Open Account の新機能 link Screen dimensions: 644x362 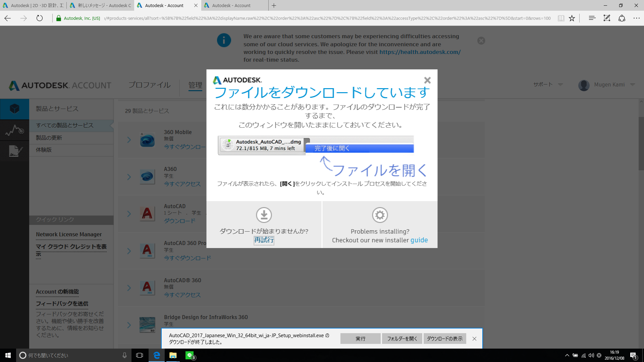[57, 292]
